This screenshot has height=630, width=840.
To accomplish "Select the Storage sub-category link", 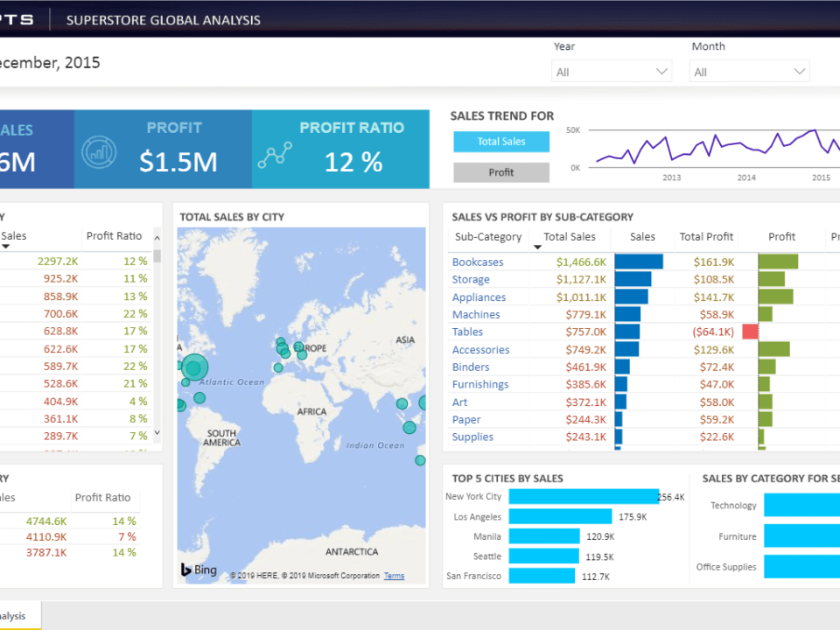I will click(471, 279).
